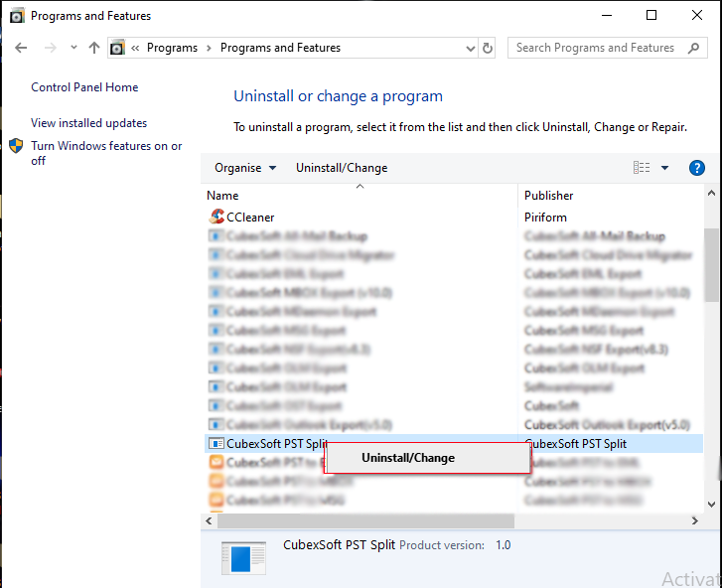
Task: Click the orange icon of CubexSoft PST to E row
Action: [217, 462]
